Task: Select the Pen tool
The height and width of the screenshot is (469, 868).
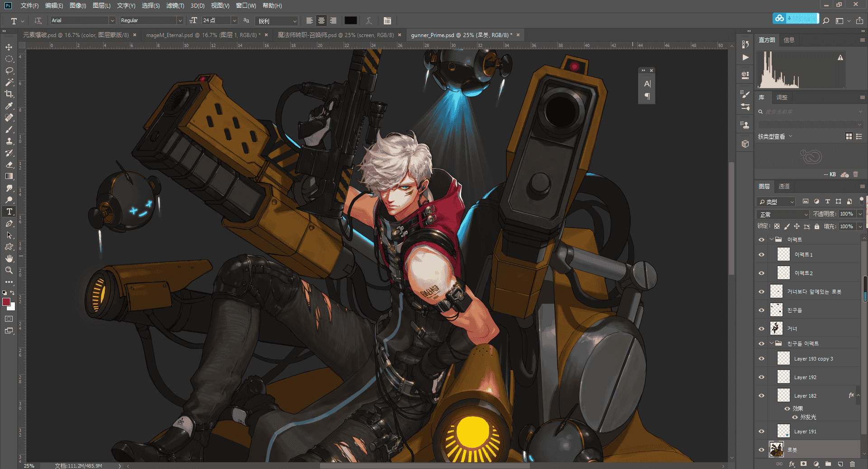Action: point(9,223)
